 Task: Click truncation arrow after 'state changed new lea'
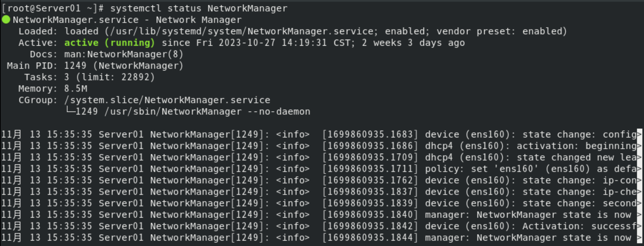point(639,158)
